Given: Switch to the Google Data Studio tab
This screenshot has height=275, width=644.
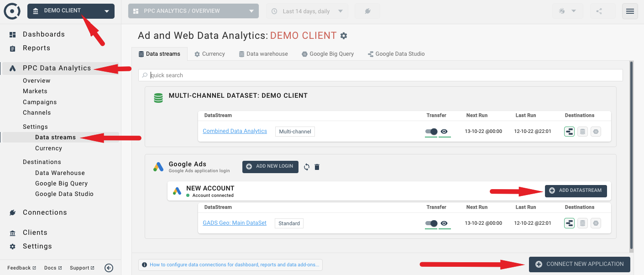Looking at the screenshot, I should pos(396,54).
